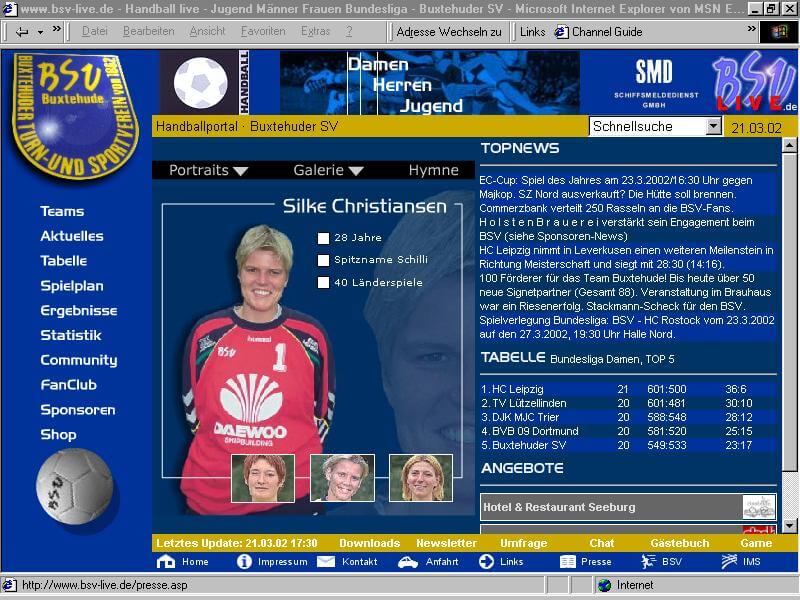Open Impressum via the info icon
This screenshot has width=800, height=600.
244,562
